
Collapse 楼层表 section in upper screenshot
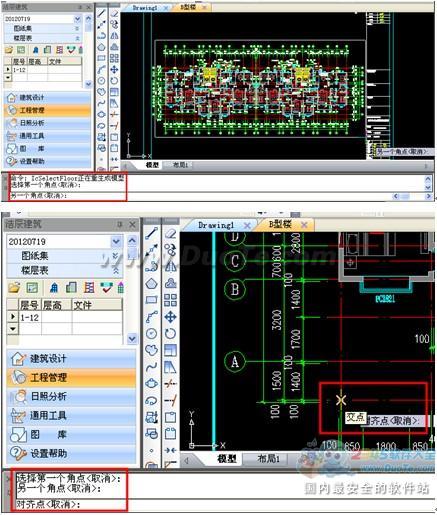point(77,38)
